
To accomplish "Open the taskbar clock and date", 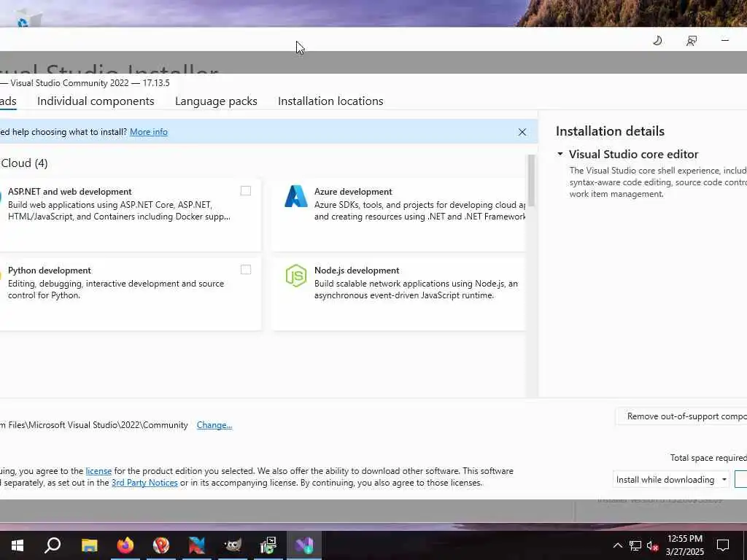I will coord(684,545).
